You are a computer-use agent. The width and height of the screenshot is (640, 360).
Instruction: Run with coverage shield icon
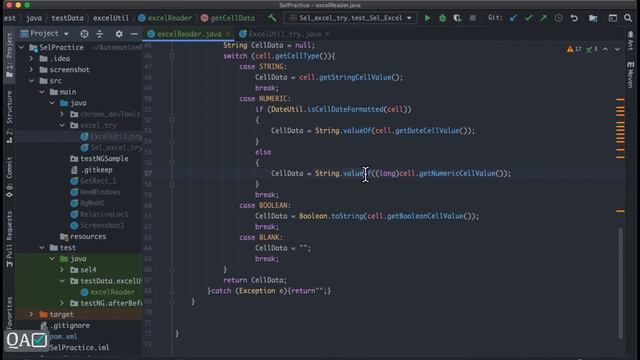(x=457, y=18)
